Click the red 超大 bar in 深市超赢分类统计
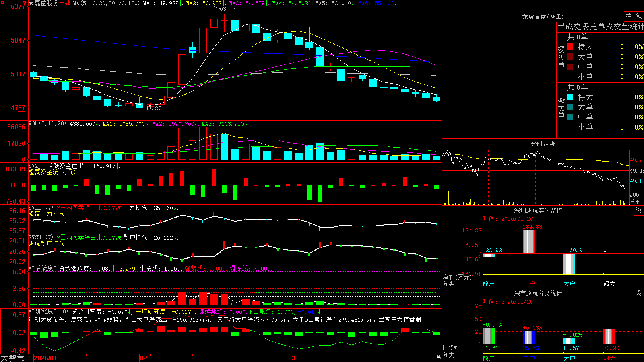The height and width of the screenshot is (362, 644). point(609,337)
